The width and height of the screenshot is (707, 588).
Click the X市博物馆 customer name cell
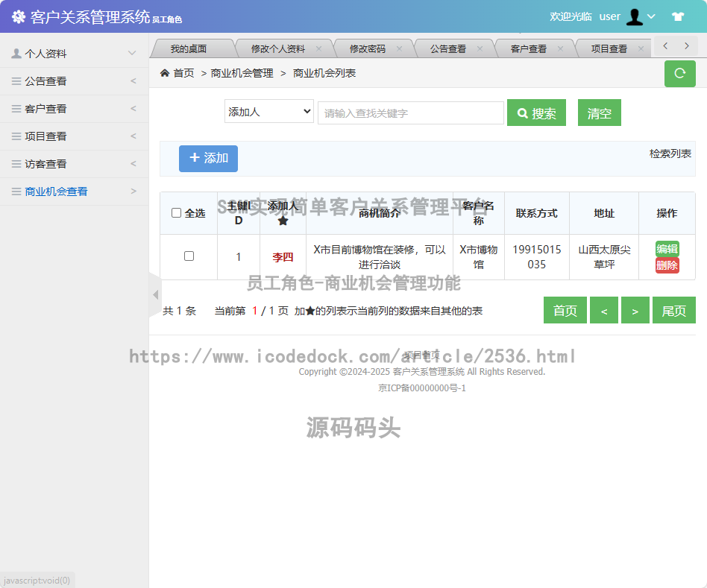click(478, 257)
